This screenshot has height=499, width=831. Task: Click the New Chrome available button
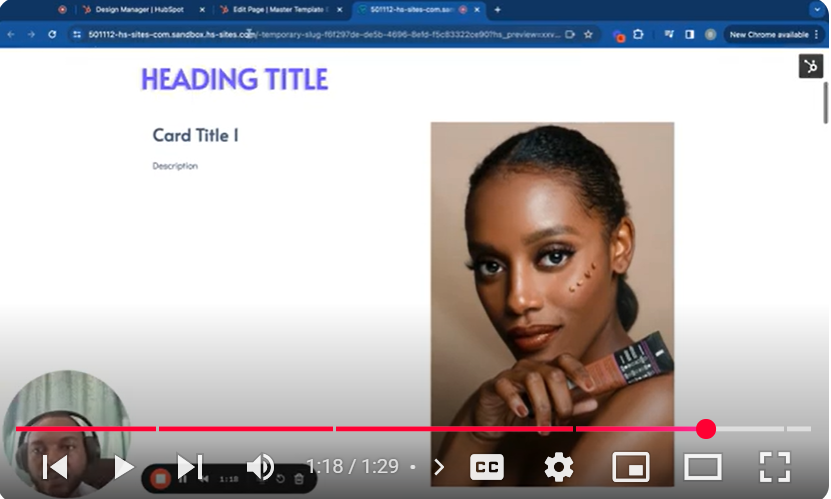point(769,34)
